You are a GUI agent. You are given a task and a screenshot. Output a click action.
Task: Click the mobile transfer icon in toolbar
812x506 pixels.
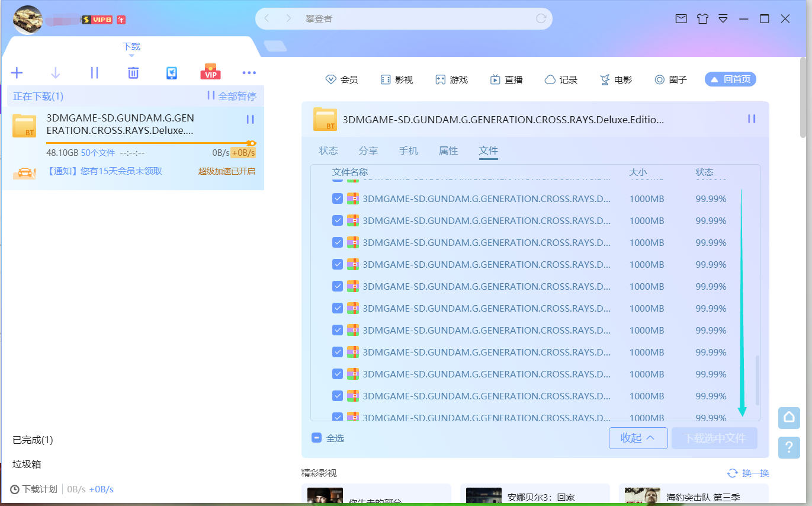click(171, 72)
